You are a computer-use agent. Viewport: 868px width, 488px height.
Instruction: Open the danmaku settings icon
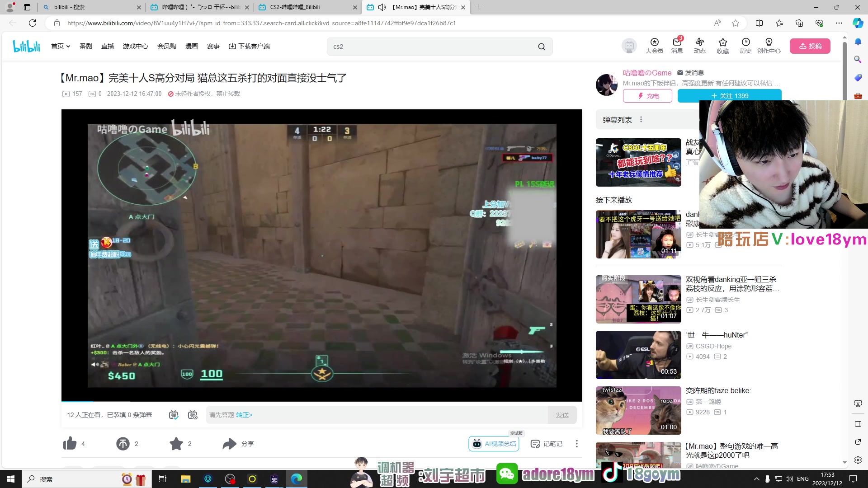193,415
